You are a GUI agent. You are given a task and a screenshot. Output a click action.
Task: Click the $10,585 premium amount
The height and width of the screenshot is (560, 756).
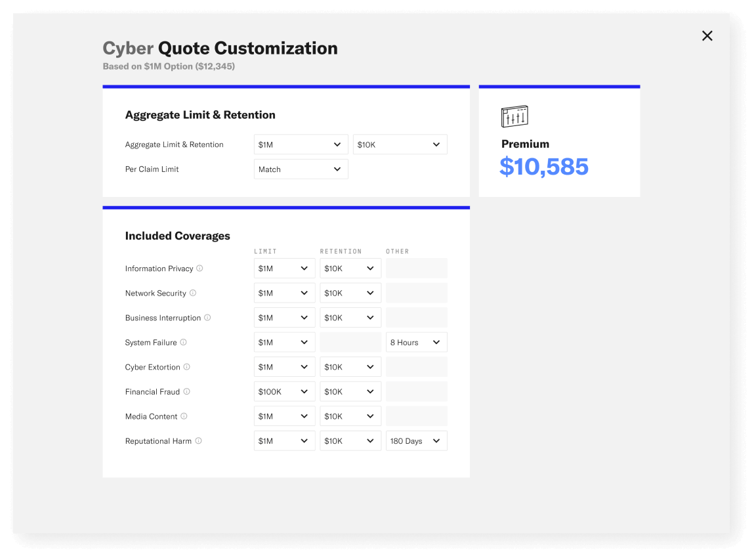[544, 167]
